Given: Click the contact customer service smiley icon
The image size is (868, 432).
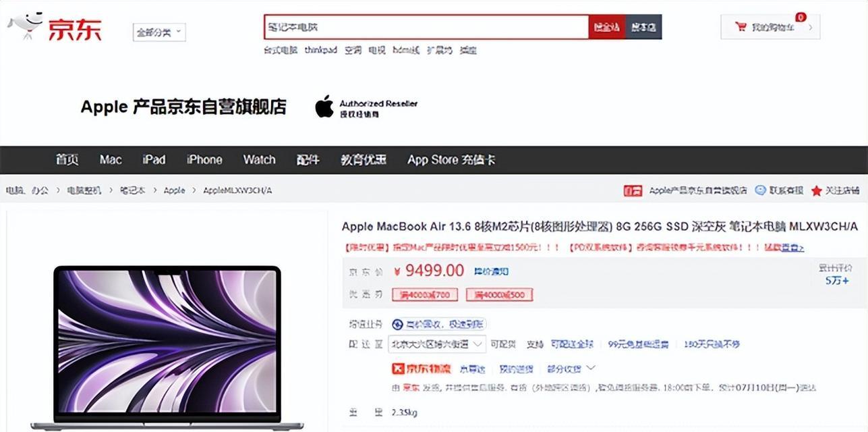Looking at the screenshot, I should [760, 190].
